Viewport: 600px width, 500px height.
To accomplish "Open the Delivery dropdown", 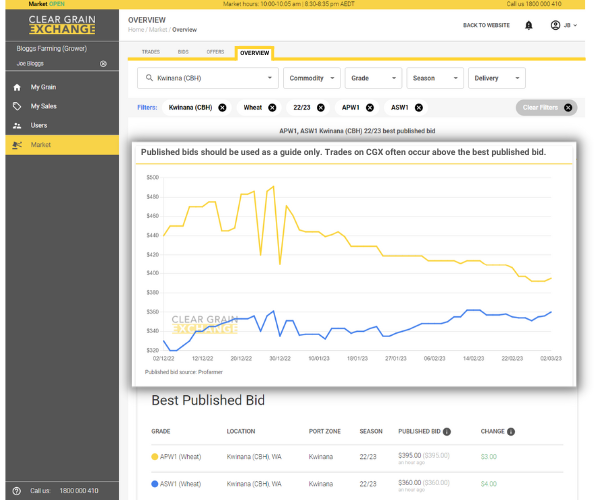I will (x=496, y=78).
